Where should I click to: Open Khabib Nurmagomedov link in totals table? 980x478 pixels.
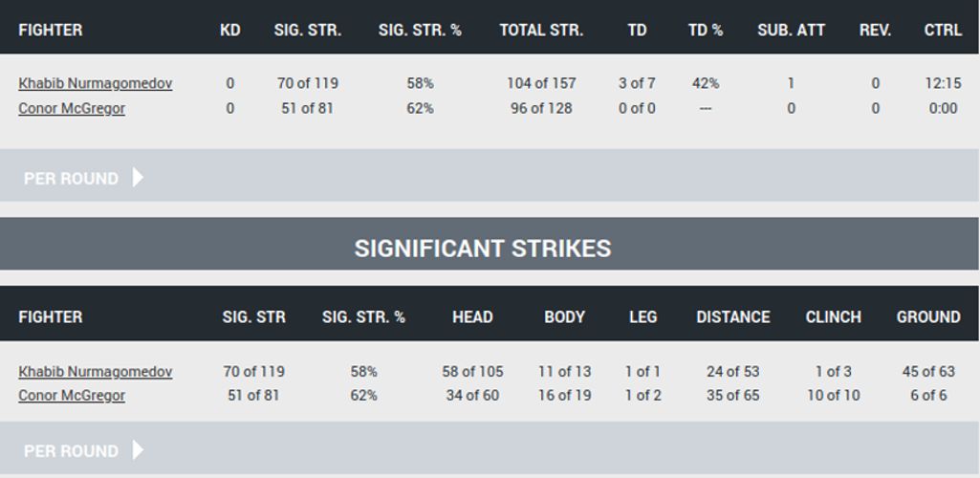[x=96, y=84]
